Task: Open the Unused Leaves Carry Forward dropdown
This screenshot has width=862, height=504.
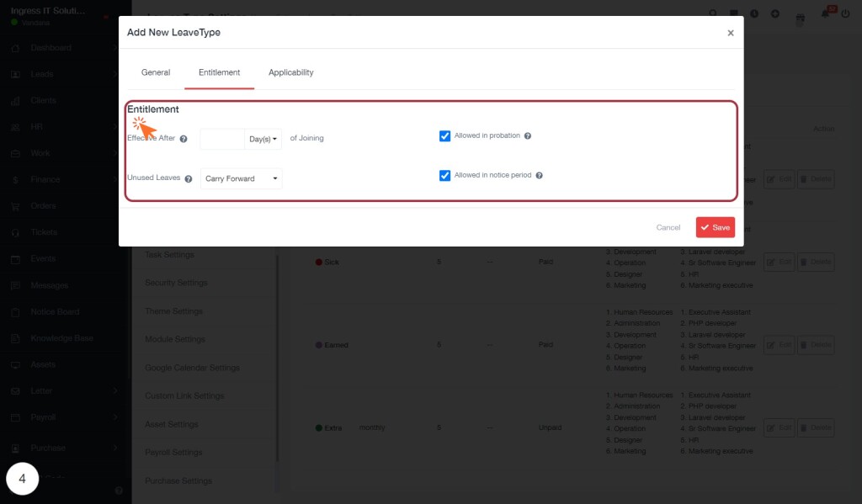Action: pyautogui.click(x=242, y=178)
